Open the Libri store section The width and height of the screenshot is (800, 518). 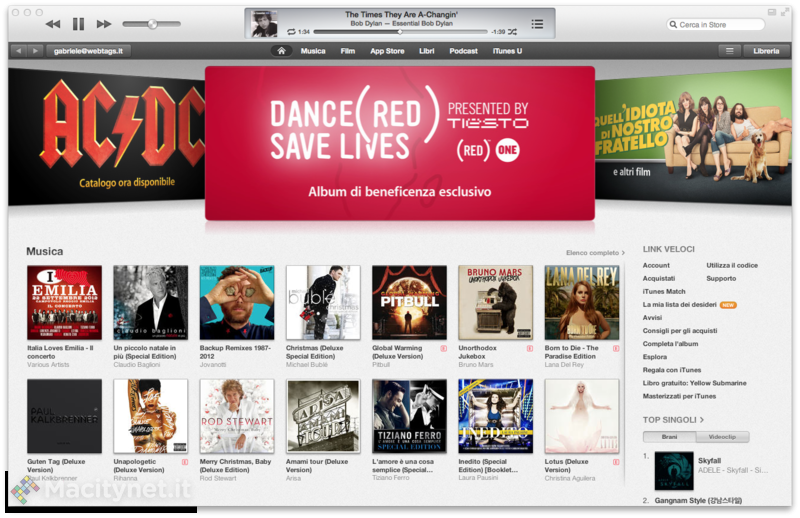click(427, 51)
